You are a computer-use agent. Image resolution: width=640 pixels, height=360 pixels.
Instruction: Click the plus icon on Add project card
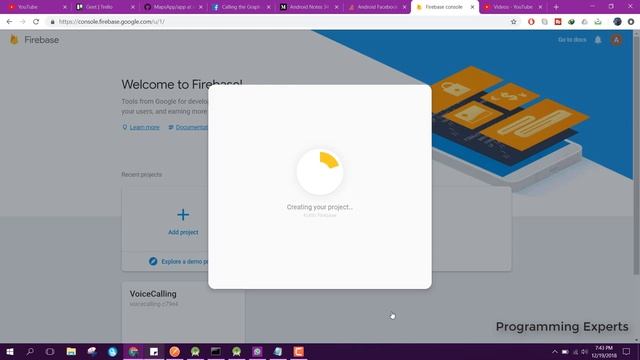coord(183,215)
